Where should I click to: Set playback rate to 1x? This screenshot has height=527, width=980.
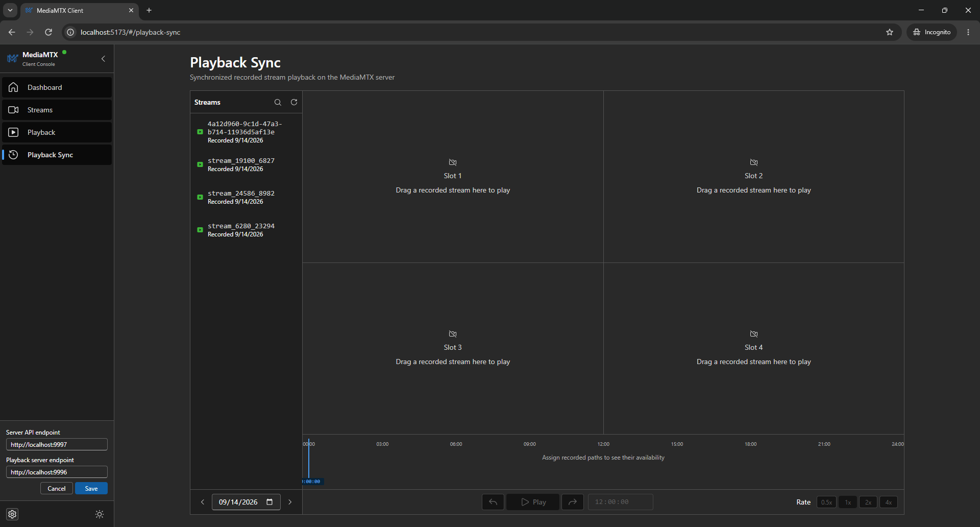tap(848, 502)
